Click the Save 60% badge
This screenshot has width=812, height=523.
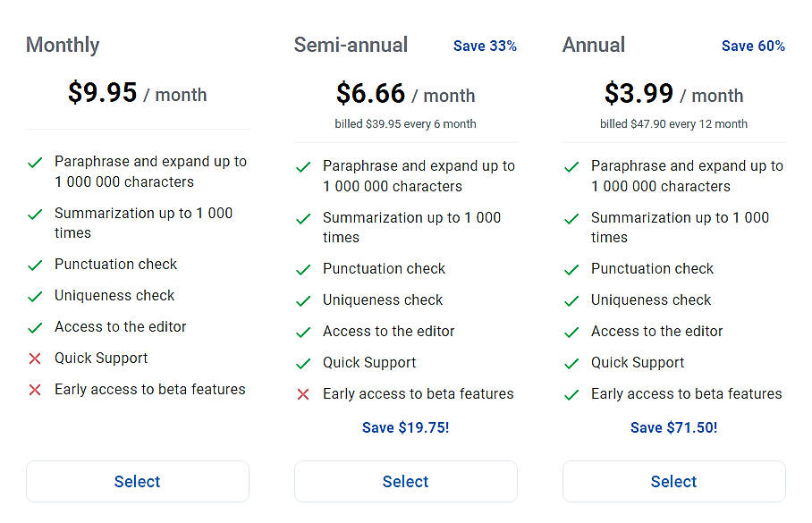tap(753, 46)
